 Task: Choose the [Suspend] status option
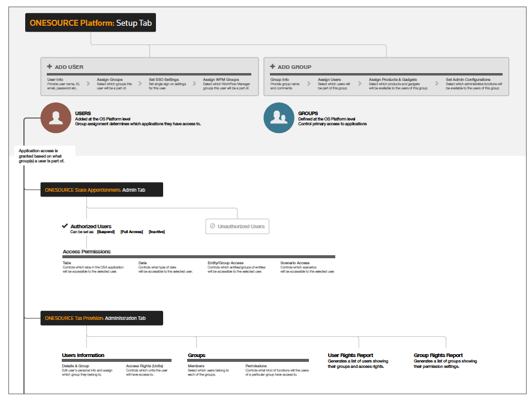pos(106,232)
